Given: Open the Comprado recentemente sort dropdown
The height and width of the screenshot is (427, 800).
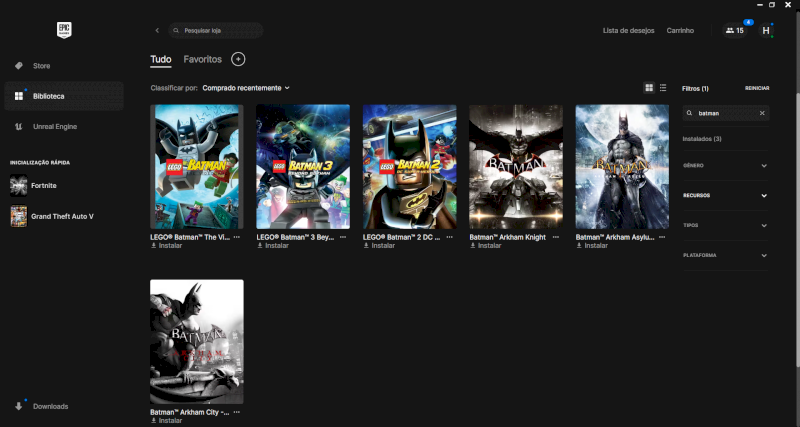Looking at the screenshot, I should pos(245,88).
